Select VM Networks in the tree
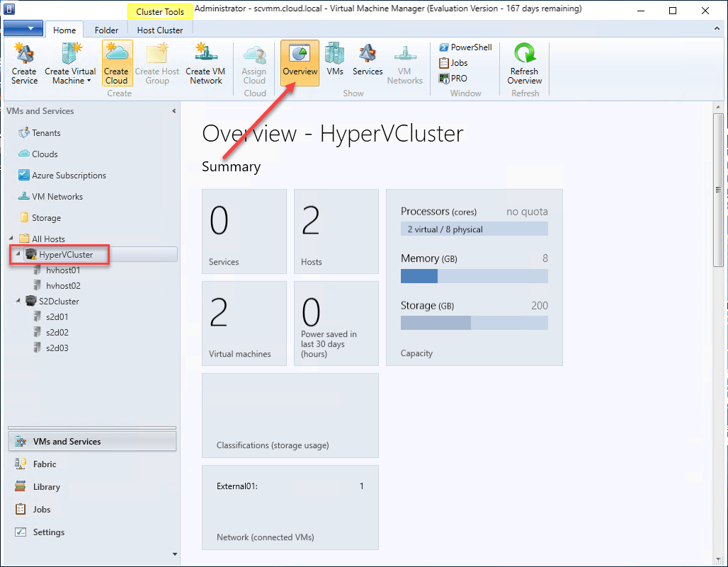 click(x=57, y=197)
